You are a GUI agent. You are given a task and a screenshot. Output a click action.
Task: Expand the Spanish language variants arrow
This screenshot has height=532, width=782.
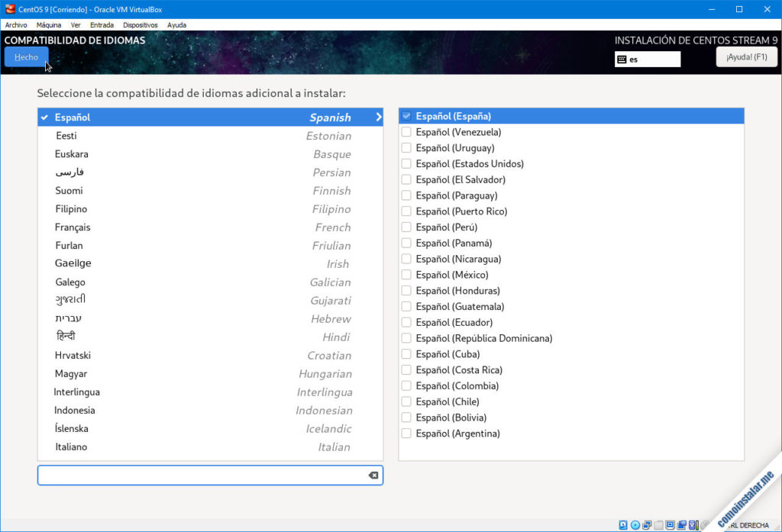[376, 118]
